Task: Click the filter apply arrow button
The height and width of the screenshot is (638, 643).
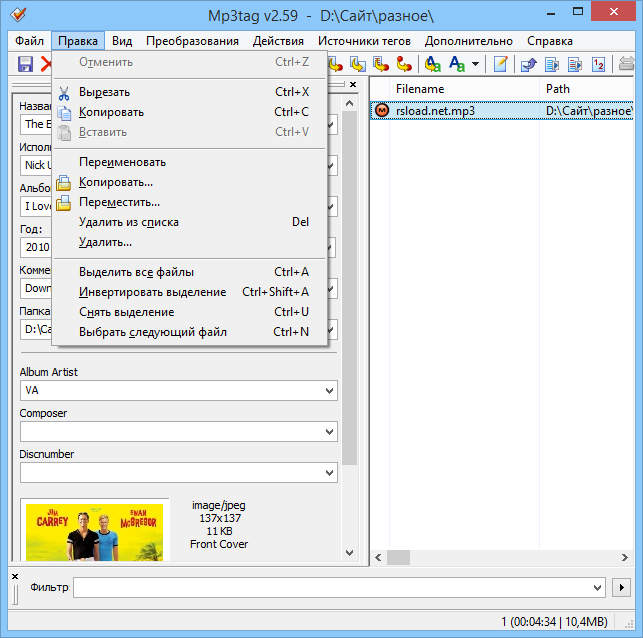Action: click(621, 588)
